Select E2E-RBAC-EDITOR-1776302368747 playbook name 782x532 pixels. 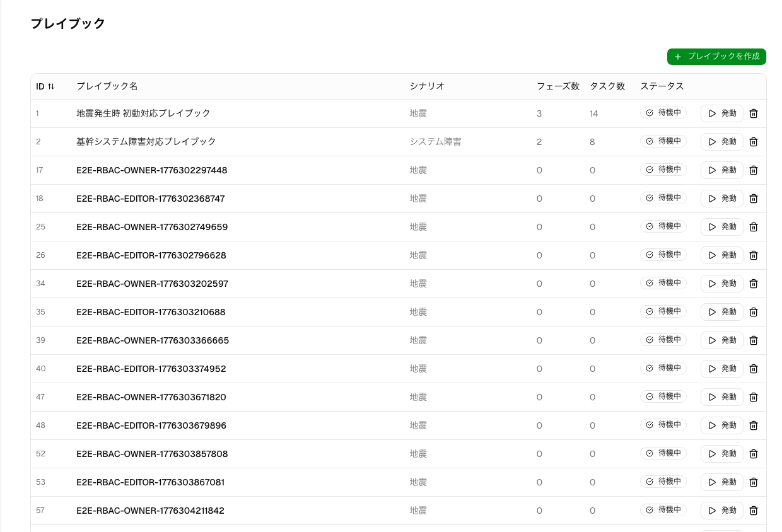151,199
